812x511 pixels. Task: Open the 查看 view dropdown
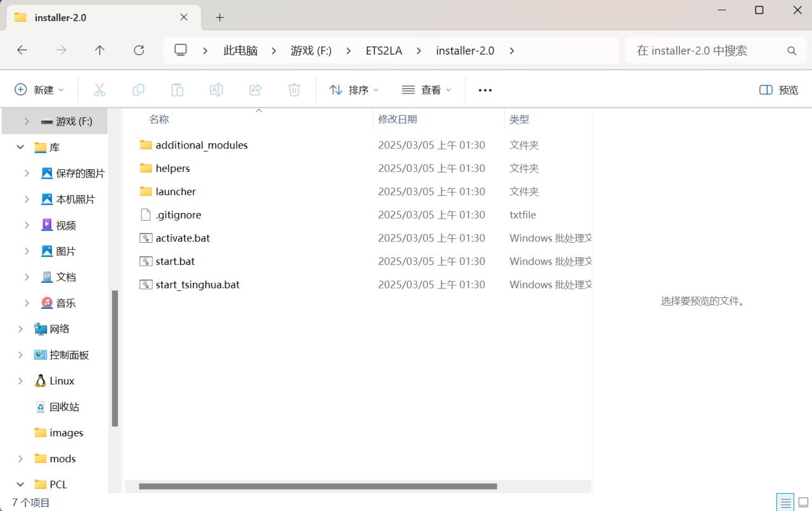tap(427, 90)
